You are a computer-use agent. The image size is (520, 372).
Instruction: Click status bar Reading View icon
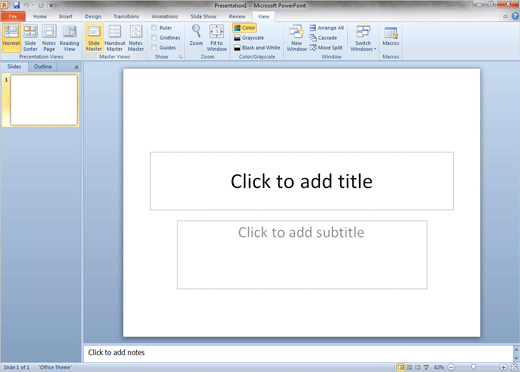[417, 367]
